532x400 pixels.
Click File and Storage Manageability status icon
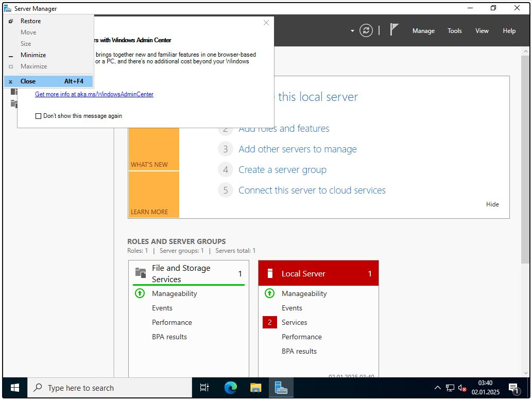140,293
